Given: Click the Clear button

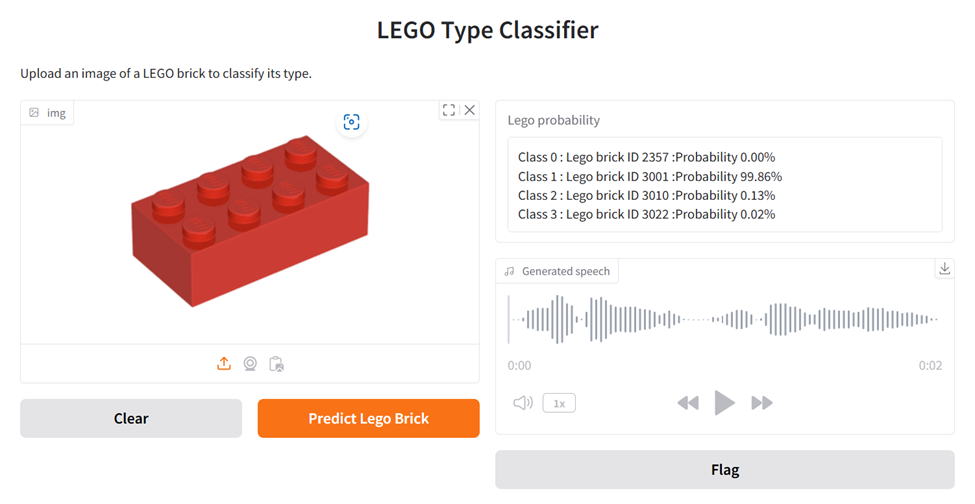Looking at the screenshot, I should (131, 418).
